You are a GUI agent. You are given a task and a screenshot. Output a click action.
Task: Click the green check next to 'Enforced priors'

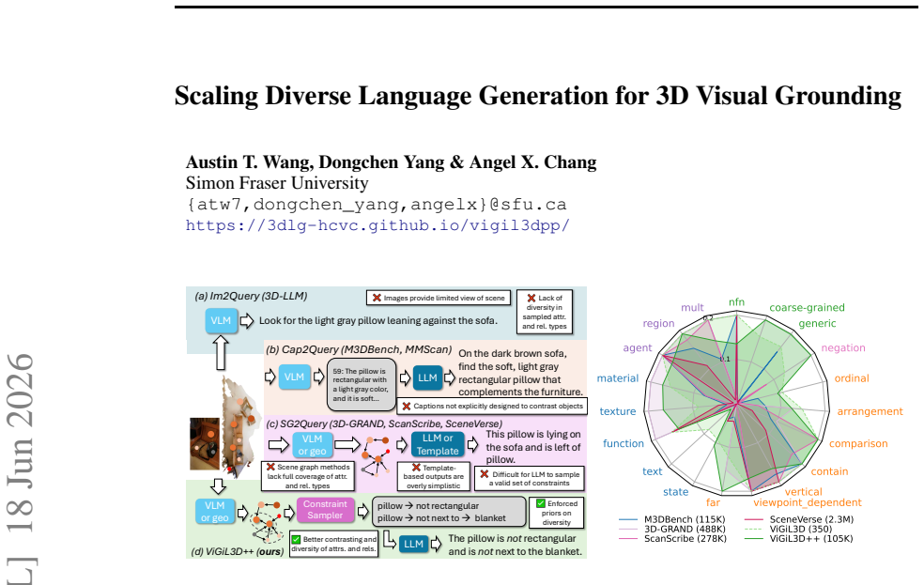[540, 503]
